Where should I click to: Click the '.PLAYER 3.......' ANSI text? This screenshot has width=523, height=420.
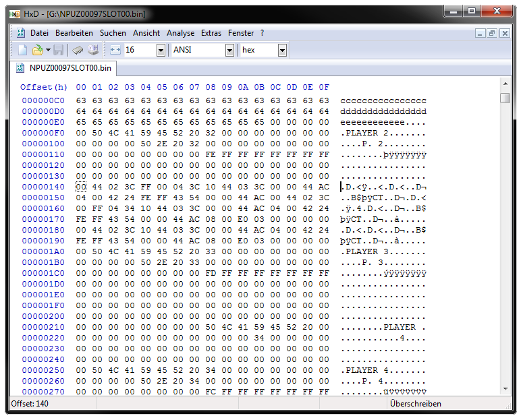[383, 251]
